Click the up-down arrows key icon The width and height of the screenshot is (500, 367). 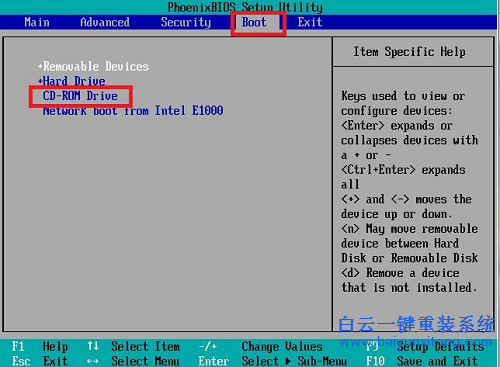point(93,346)
